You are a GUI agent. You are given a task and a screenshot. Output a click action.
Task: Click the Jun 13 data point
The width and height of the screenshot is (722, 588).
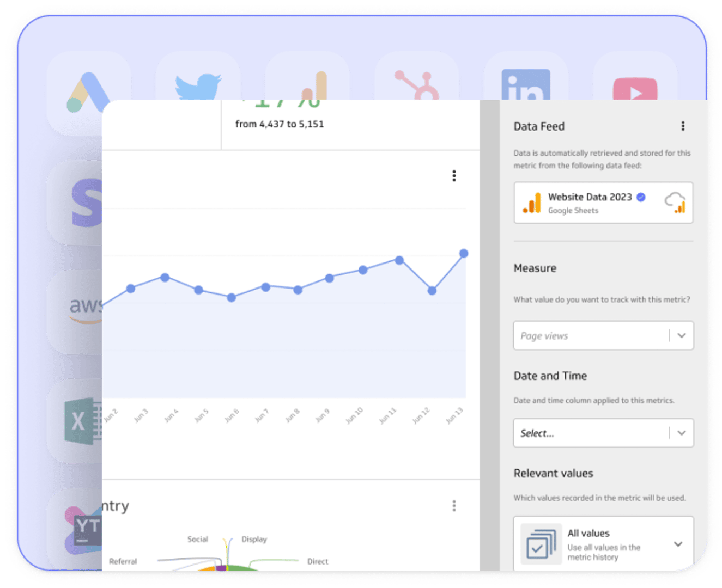pyautogui.click(x=464, y=253)
